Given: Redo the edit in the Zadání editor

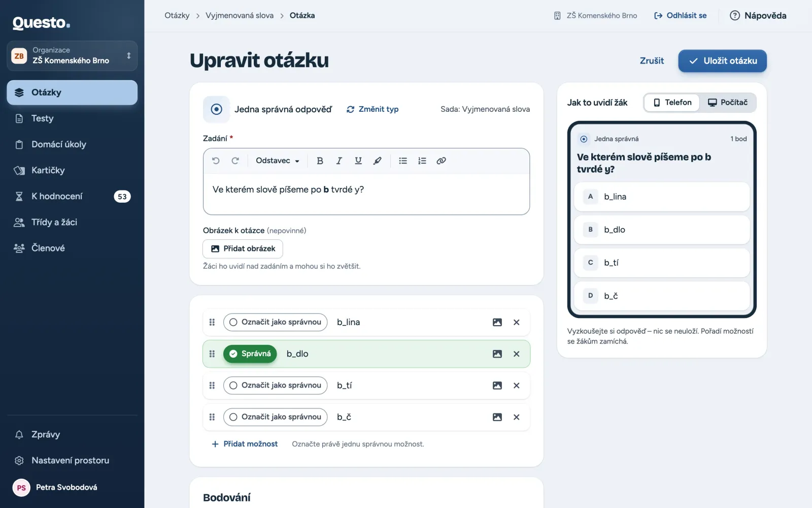Looking at the screenshot, I should point(235,161).
